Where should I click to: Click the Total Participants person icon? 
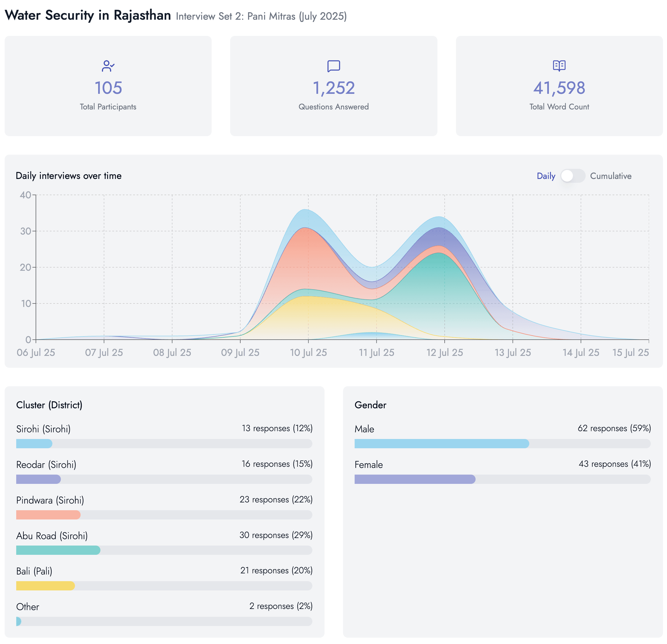pyautogui.click(x=108, y=66)
